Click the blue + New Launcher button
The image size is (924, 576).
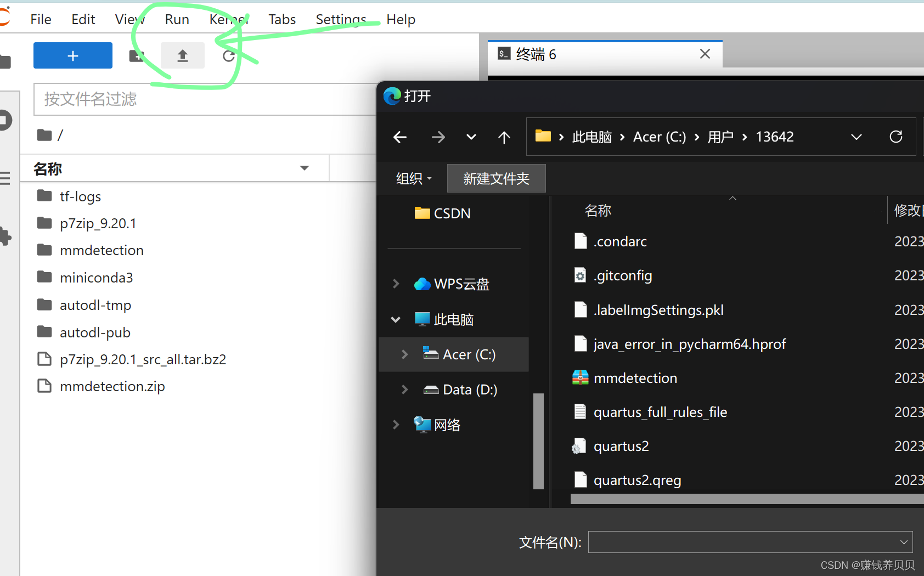click(x=72, y=55)
